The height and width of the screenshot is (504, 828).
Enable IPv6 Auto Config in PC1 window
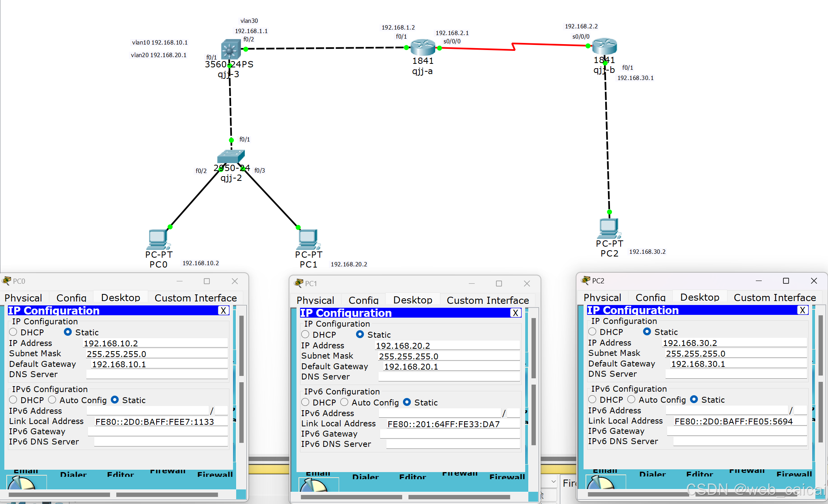tap(345, 402)
